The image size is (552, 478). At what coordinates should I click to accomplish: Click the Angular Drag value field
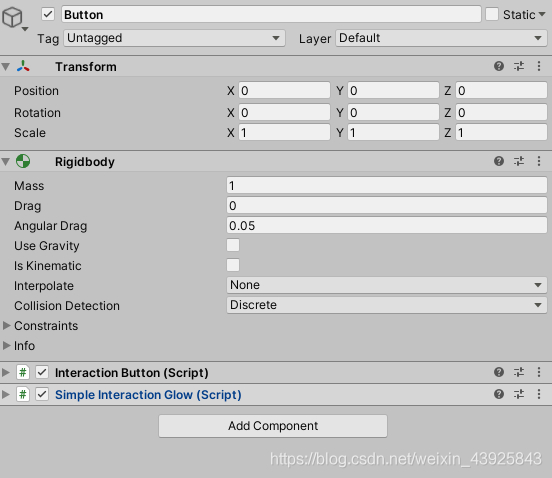[387, 226]
